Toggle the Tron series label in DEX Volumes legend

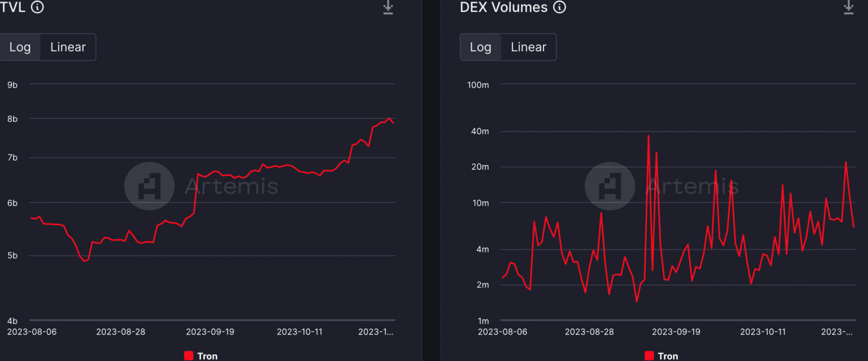pos(668,356)
